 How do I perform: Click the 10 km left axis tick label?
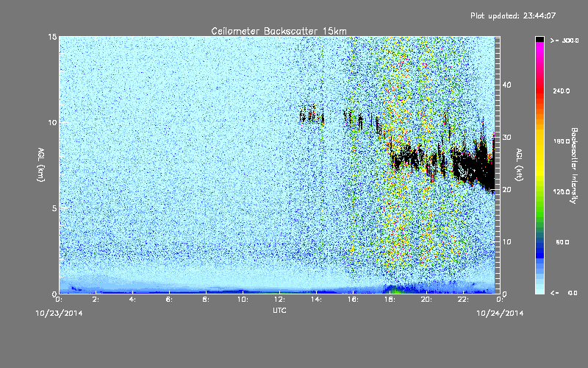[x=52, y=123]
